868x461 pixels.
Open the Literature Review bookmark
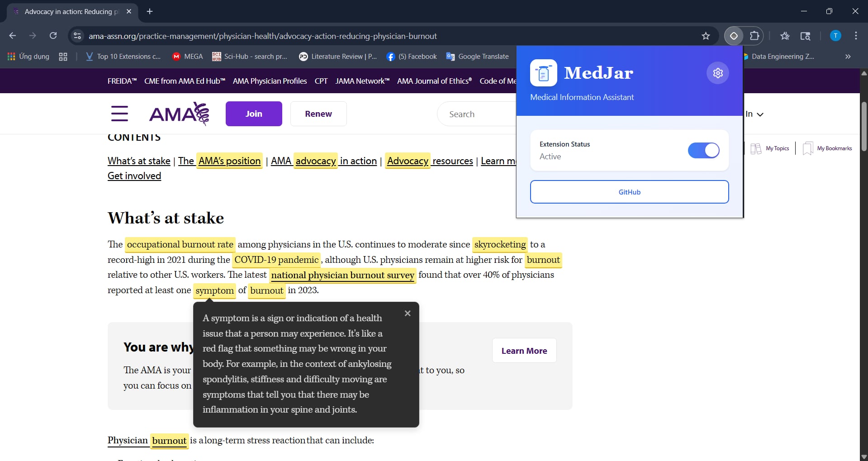tap(338, 57)
